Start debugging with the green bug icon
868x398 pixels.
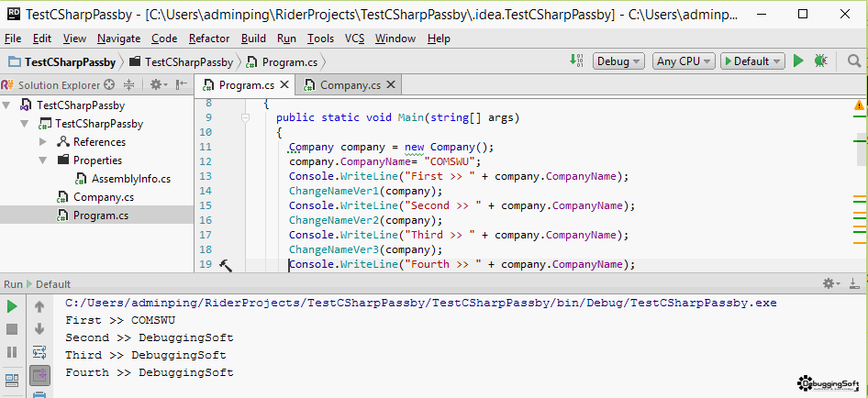click(x=820, y=61)
